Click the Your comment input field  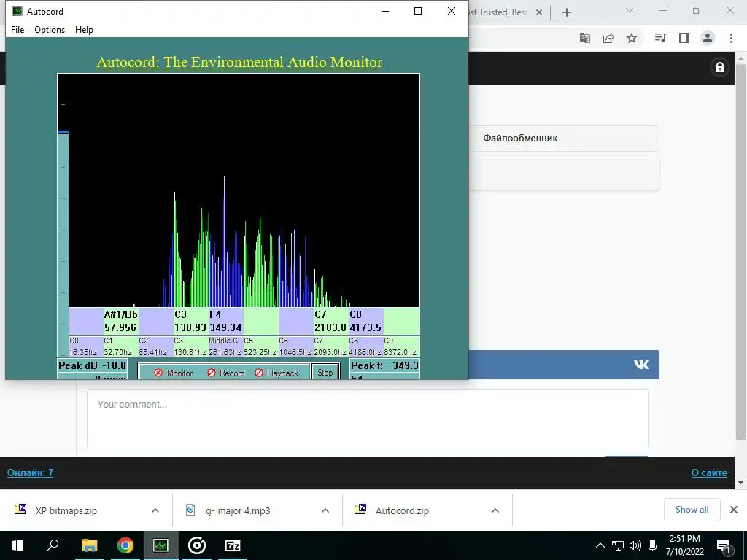pyautogui.click(x=368, y=419)
